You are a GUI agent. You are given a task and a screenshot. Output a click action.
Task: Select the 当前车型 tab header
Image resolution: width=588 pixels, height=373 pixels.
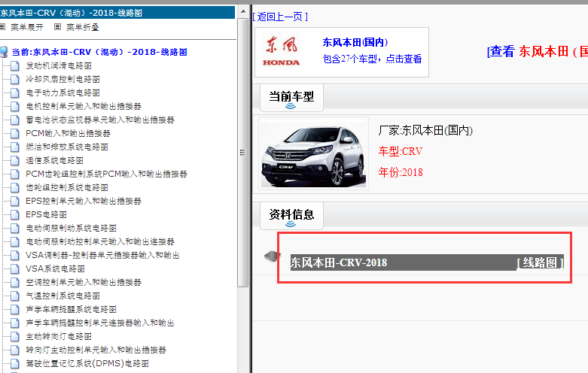[x=291, y=98]
